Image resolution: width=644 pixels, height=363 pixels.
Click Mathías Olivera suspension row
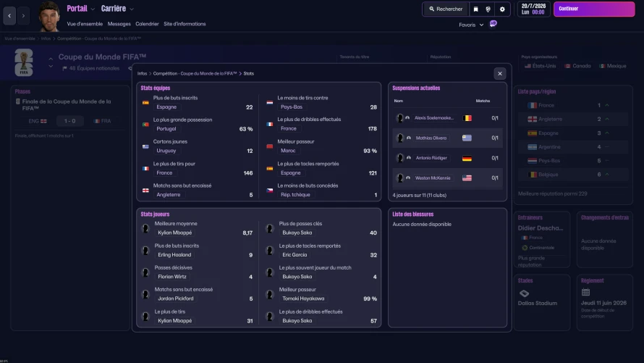pyautogui.click(x=447, y=138)
